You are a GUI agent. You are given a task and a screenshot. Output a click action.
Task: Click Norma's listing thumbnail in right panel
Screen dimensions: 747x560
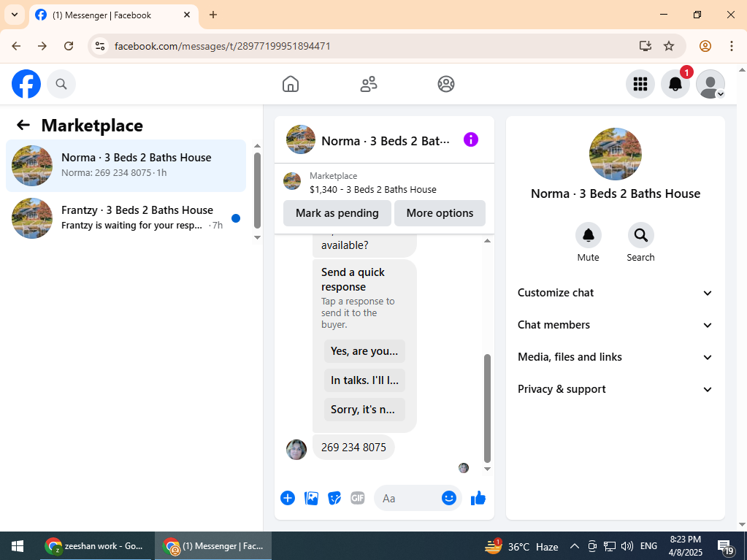click(615, 154)
